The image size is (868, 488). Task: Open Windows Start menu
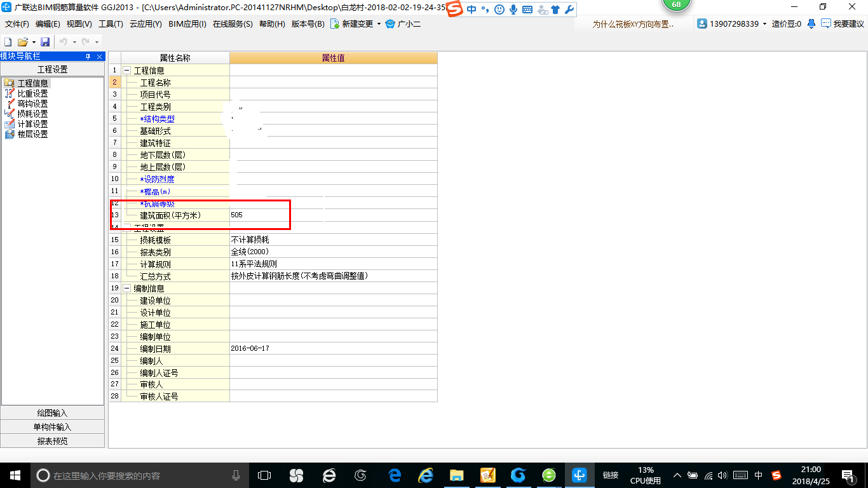[15, 475]
